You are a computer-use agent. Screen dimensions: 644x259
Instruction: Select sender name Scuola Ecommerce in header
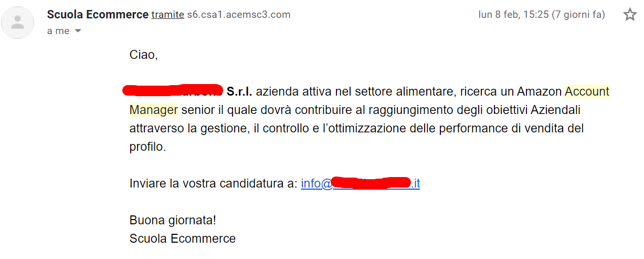(x=98, y=15)
